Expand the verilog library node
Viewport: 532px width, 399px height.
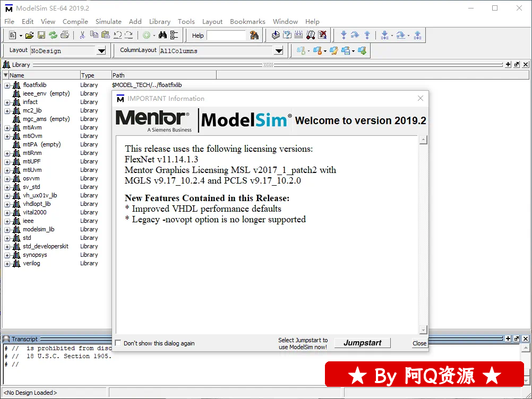tap(7, 264)
